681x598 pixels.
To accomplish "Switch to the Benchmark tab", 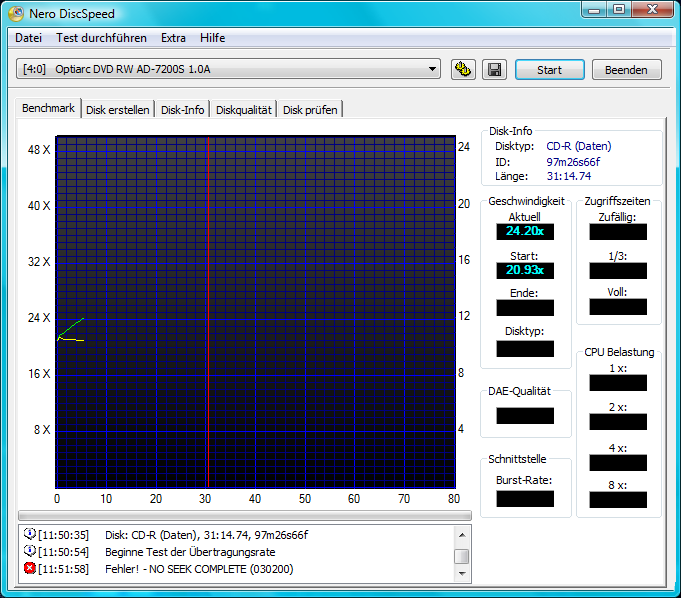I will (x=48, y=108).
